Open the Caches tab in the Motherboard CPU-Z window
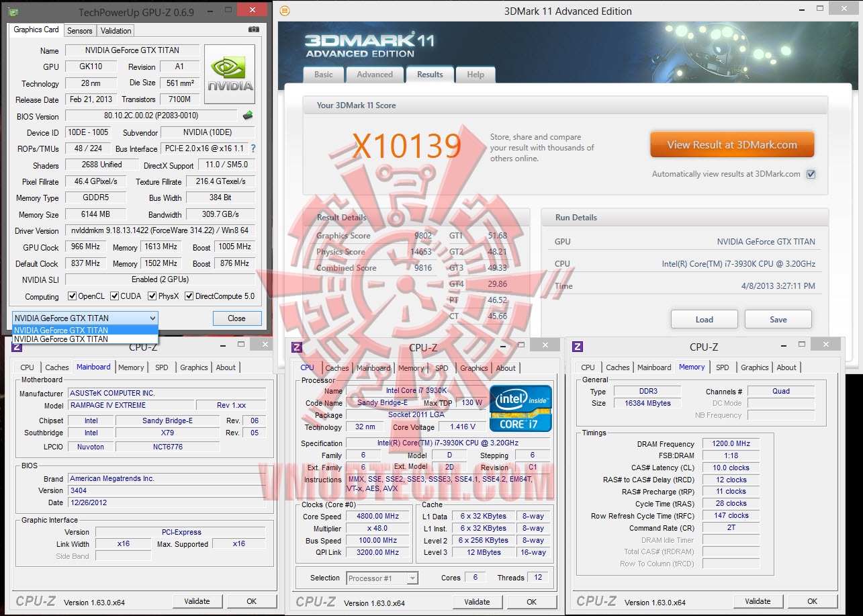 (57, 367)
